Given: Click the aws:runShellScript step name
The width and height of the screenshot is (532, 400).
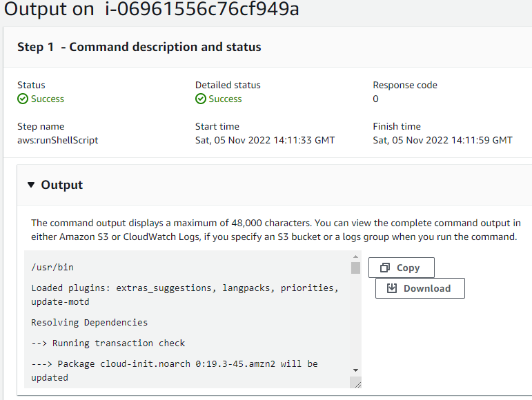Looking at the screenshot, I should point(58,140).
